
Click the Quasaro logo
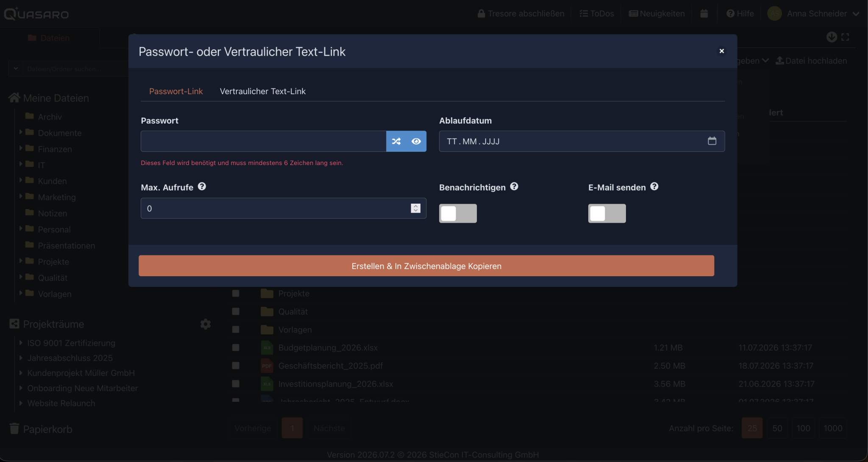(36, 14)
